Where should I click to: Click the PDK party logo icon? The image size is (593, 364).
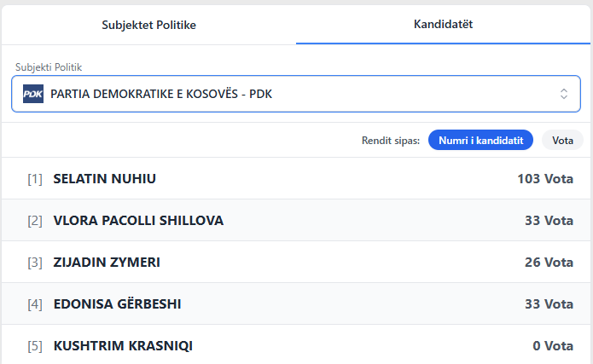(x=32, y=94)
